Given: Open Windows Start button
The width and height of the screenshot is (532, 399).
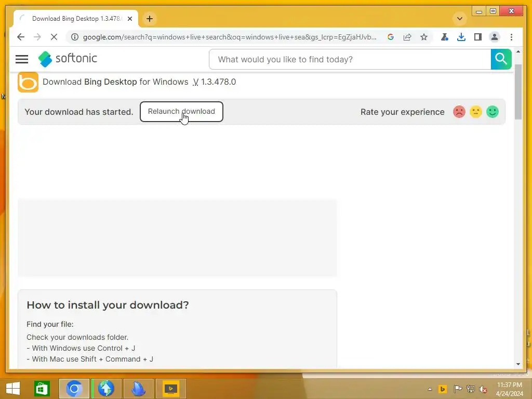Looking at the screenshot, I should [13, 389].
